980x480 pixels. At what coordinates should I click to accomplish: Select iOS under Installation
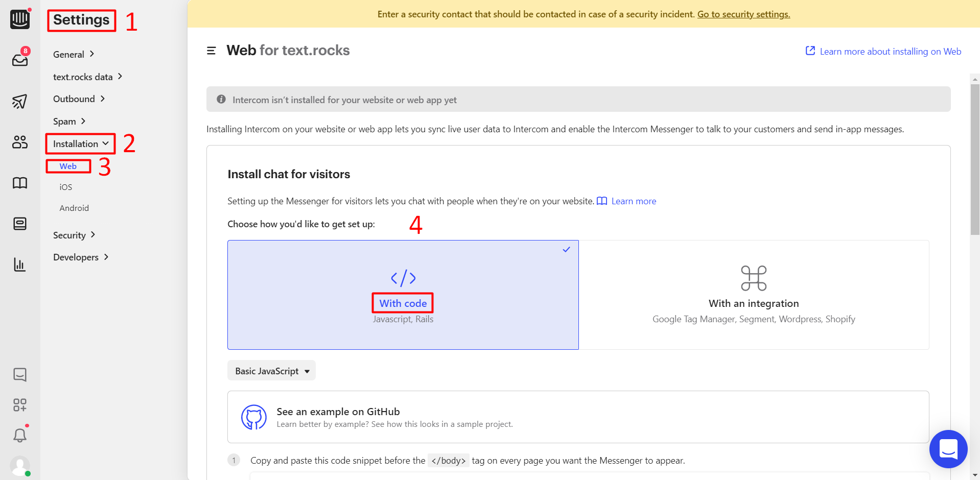point(66,187)
